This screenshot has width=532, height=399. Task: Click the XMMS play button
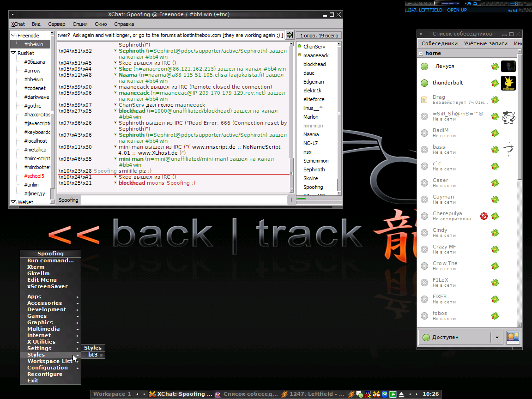click(489, 3)
